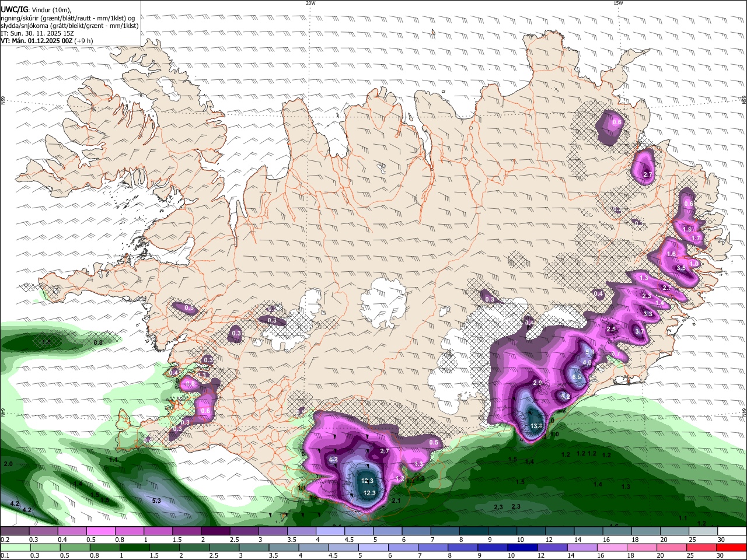The image size is (747, 560).
Task: Select the slate blue 6 swatch in the top legend row
Action: click(x=415, y=531)
